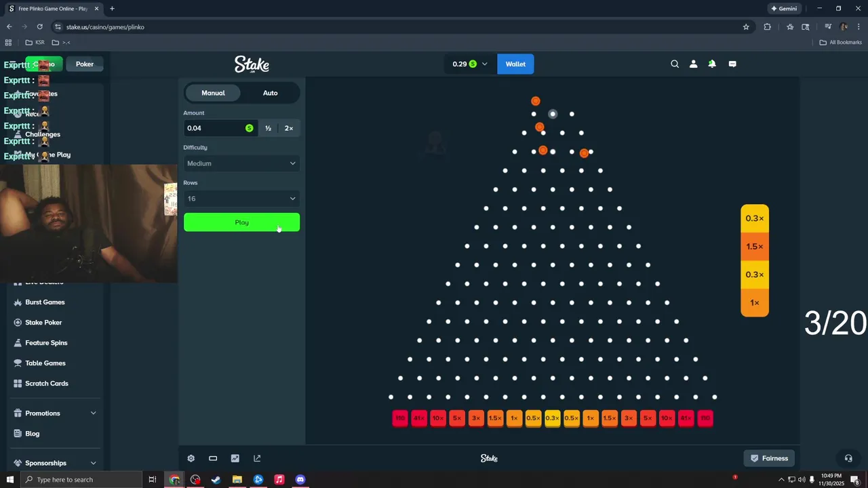Open Table Games in the sidebar

(45, 363)
